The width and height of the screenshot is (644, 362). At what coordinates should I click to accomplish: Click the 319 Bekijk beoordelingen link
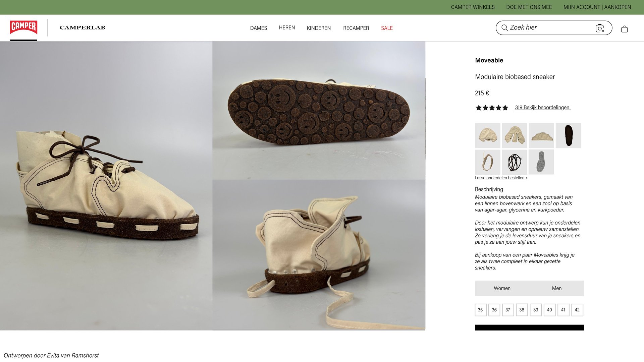coord(542,108)
